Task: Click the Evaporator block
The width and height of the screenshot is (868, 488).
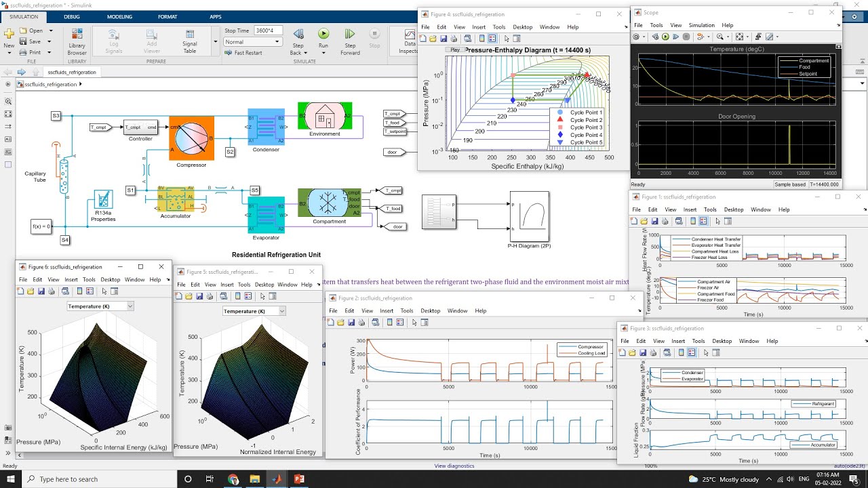Action: point(266,215)
